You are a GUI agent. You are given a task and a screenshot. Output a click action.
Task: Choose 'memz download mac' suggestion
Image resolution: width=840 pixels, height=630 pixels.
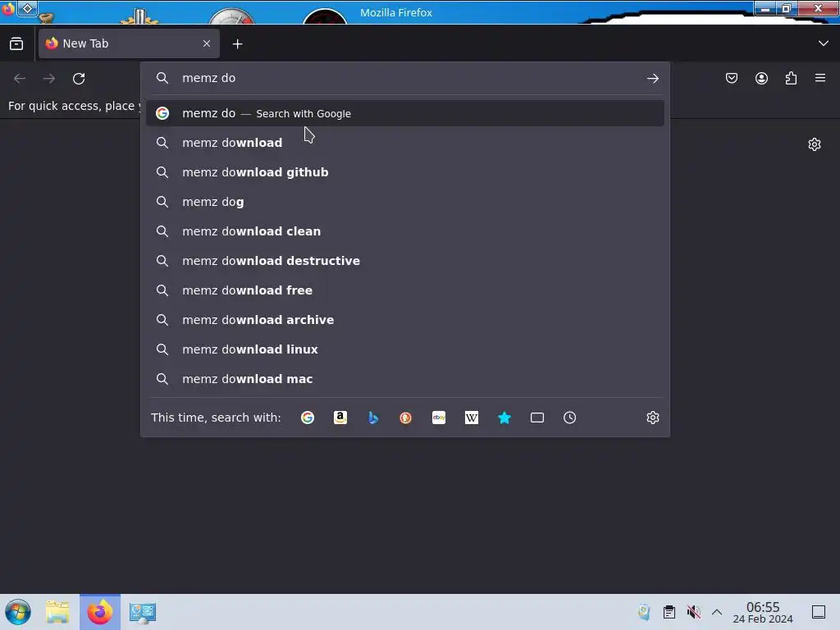[x=405, y=379]
